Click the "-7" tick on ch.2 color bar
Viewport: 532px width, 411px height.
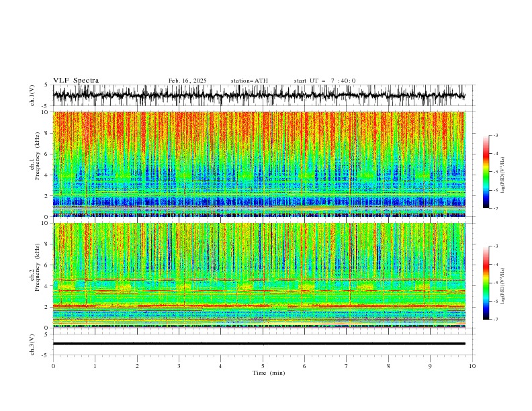496,320
